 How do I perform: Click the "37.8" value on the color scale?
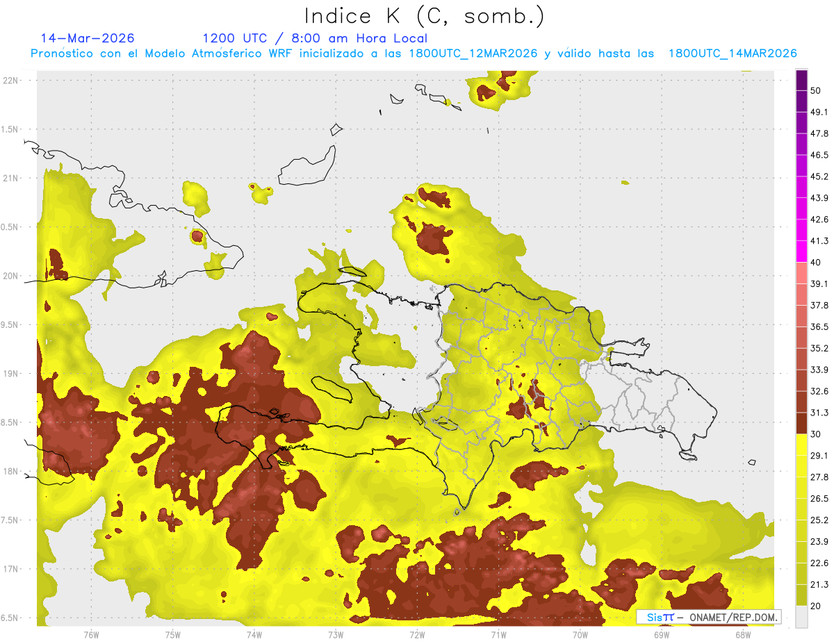[x=819, y=305]
